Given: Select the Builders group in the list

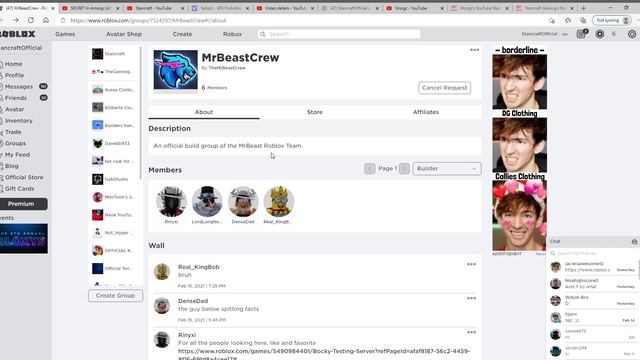Looking at the screenshot, I should click(x=114, y=125).
